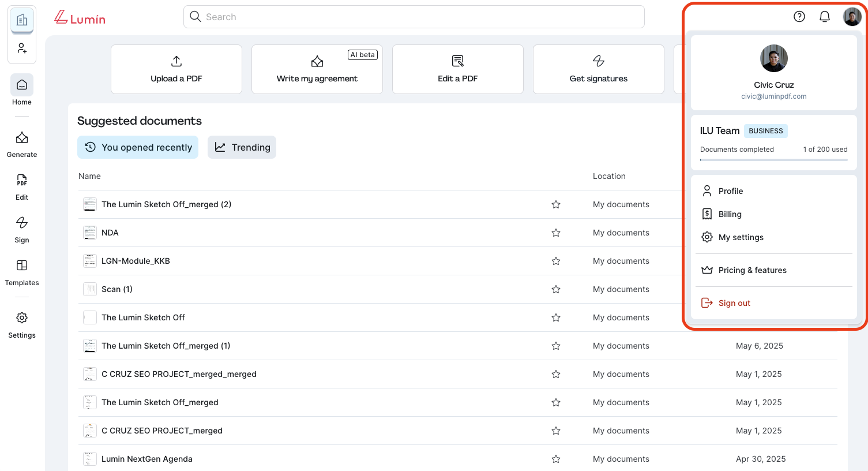Open Settings from the left sidebar
This screenshot has height=471, width=868.
click(x=22, y=324)
